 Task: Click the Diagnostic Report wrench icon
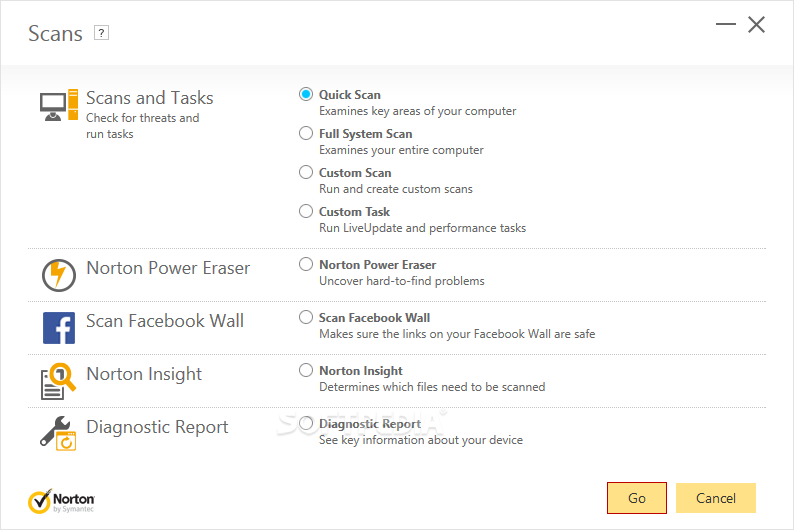(x=58, y=433)
